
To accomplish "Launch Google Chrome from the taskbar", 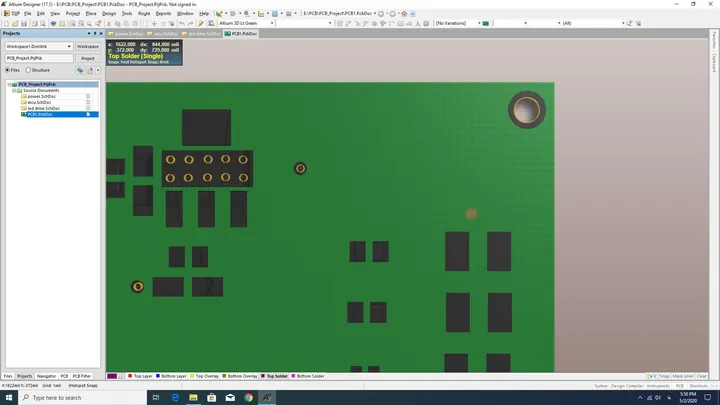I will (x=248, y=398).
